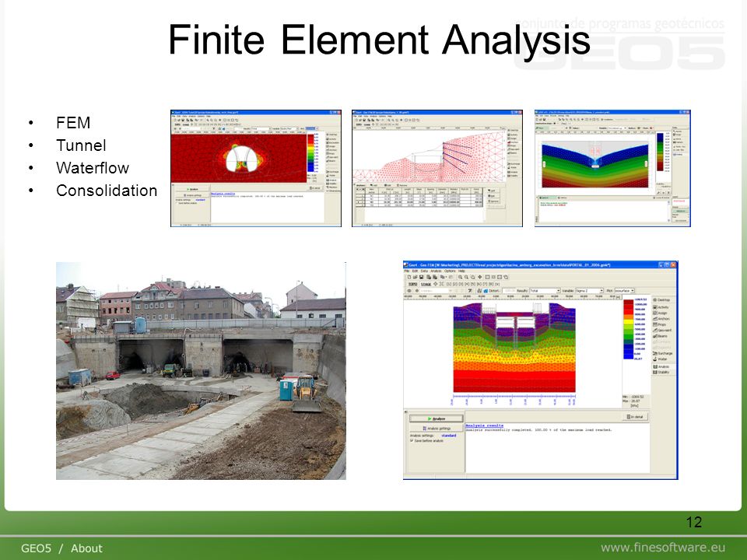The image size is (747, 560).
Task: Click 'Consolidation' bullet text
Action: (107, 191)
